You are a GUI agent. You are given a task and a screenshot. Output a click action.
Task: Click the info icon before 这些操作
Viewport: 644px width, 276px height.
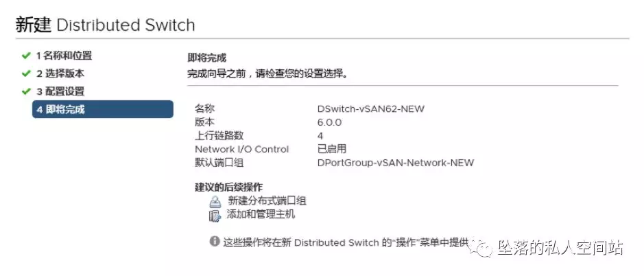coord(215,242)
